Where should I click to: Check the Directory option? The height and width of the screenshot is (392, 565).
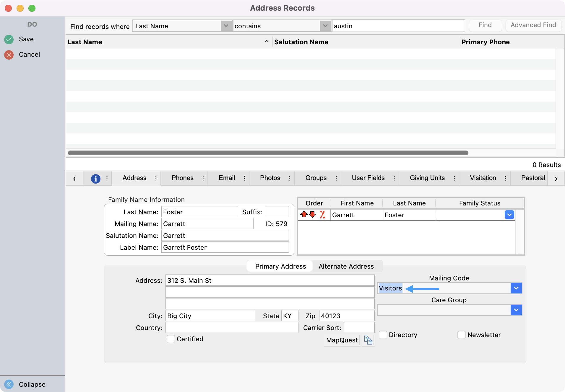pyautogui.click(x=383, y=335)
